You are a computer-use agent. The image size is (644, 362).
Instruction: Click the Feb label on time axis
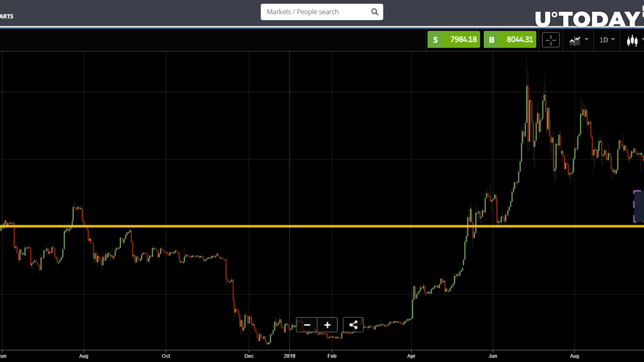coord(332,356)
